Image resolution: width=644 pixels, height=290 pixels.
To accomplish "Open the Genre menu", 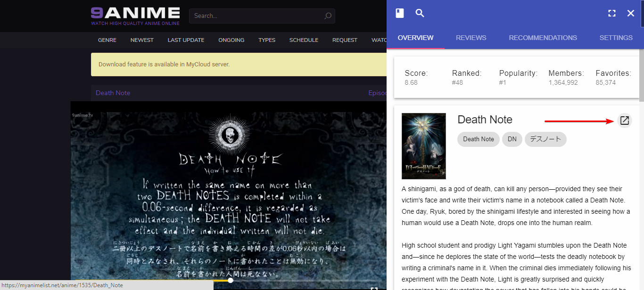I will (107, 40).
